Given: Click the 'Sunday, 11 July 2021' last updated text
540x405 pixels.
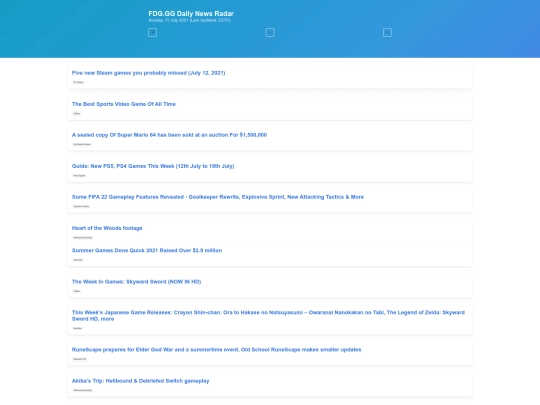Looking at the screenshot, I should [x=189, y=20].
